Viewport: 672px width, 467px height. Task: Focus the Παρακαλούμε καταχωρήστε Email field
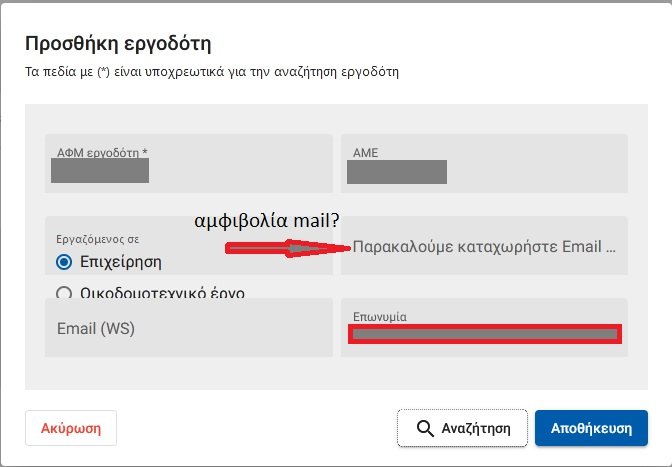pyautogui.click(x=484, y=246)
